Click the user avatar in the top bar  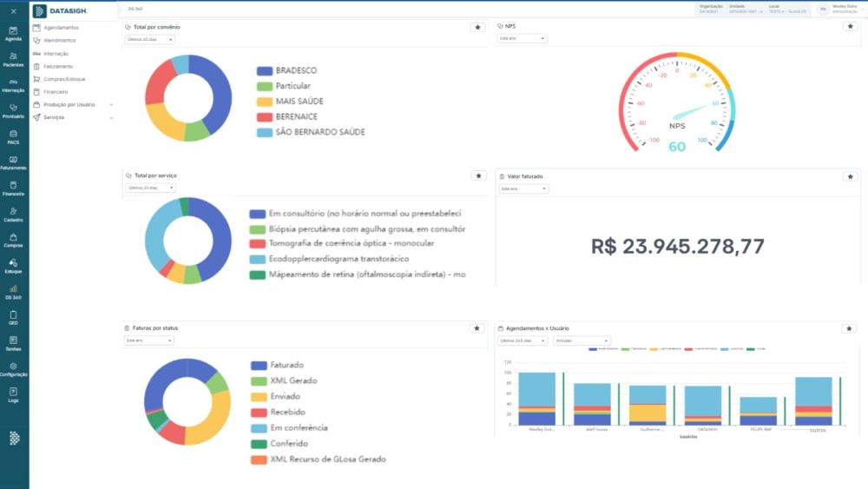[x=823, y=9]
